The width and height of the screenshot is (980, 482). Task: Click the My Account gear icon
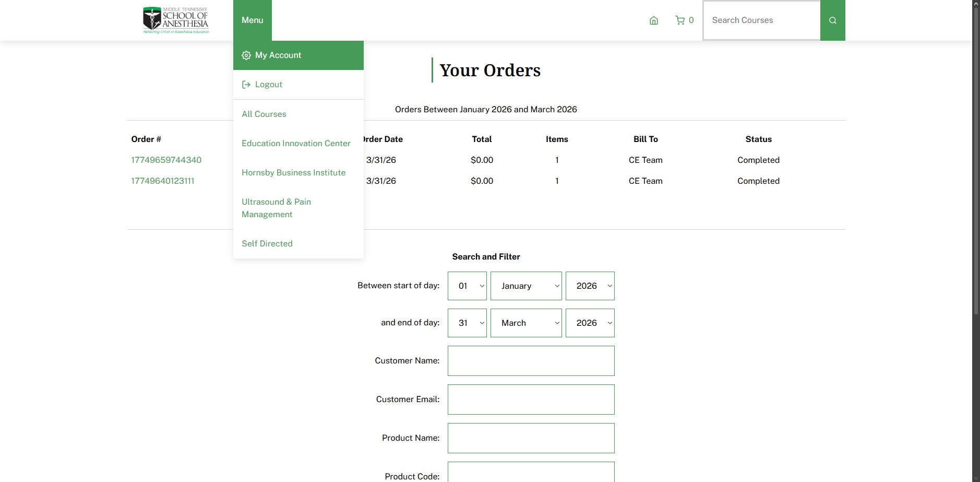(246, 55)
